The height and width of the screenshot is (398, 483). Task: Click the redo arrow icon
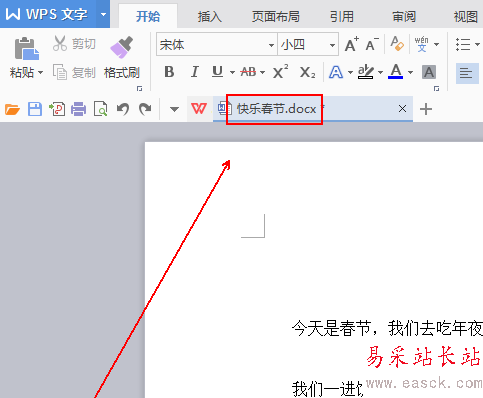pos(145,109)
